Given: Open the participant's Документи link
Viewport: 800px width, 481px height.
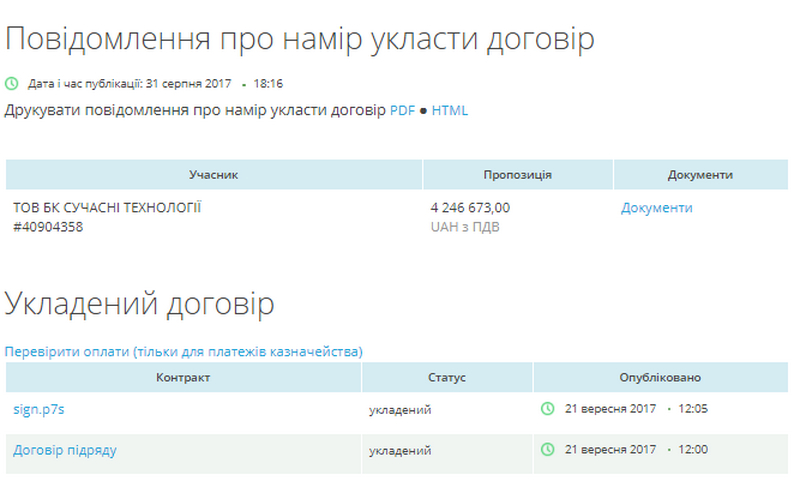Looking at the screenshot, I should [x=656, y=208].
